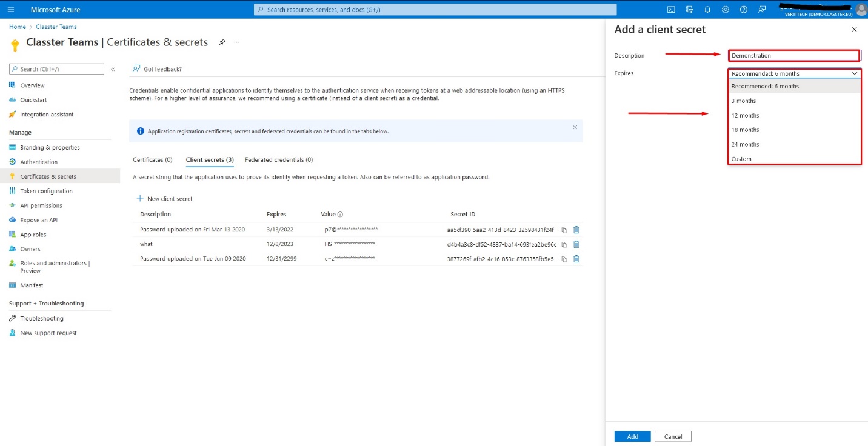This screenshot has height=446, width=868.
Task: Click the account avatar icon
Action: [861, 10]
